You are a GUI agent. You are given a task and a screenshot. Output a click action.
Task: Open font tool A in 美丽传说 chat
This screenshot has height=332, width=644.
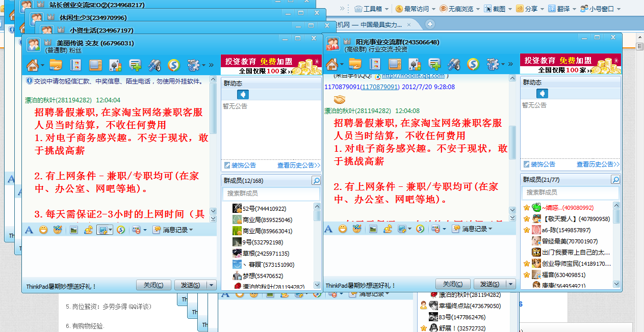[29, 230]
